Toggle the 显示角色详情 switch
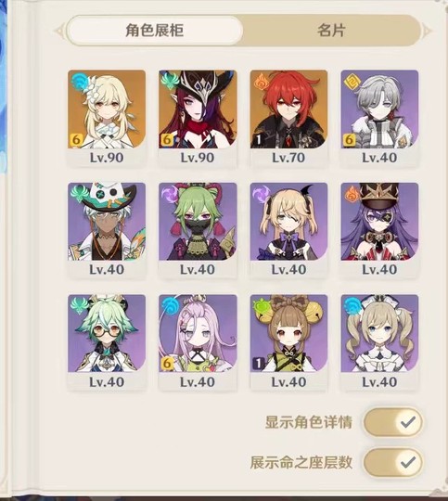The height and width of the screenshot is (501, 448). [x=392, y=422]
